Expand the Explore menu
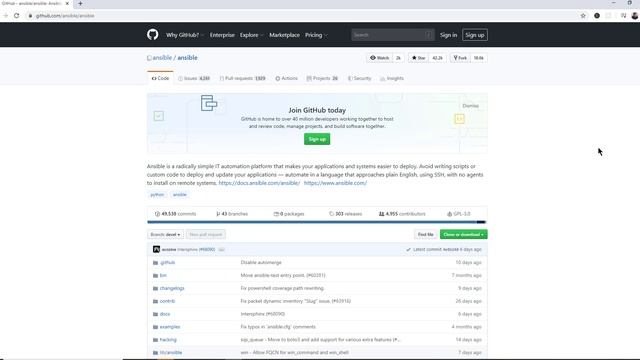Viewport: 640px width, 360px height. click(x=251, y=35)
